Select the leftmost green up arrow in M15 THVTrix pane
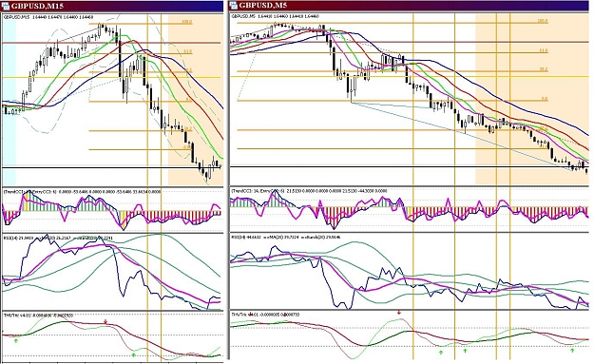 [16, 341]
